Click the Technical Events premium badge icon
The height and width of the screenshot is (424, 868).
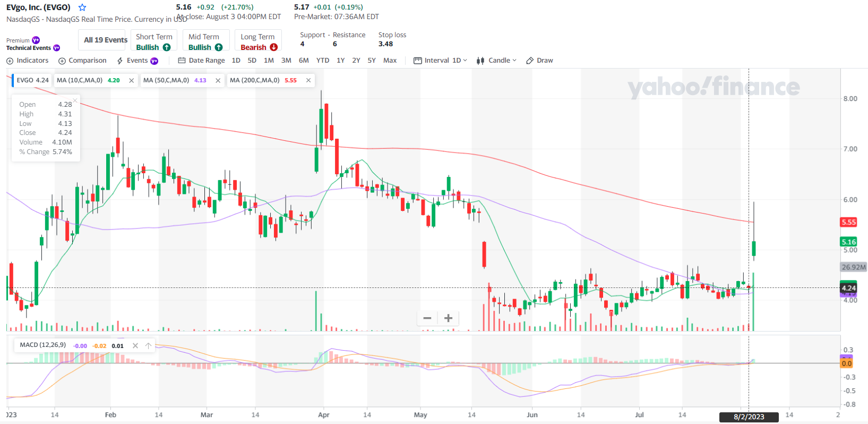click(x=56, y=48)
